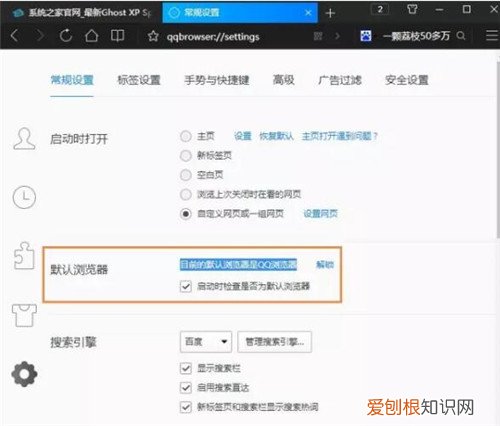Bookmark page with the star icon
The image size is (500, 426).
pyautogui.click(x=153, y=36)
